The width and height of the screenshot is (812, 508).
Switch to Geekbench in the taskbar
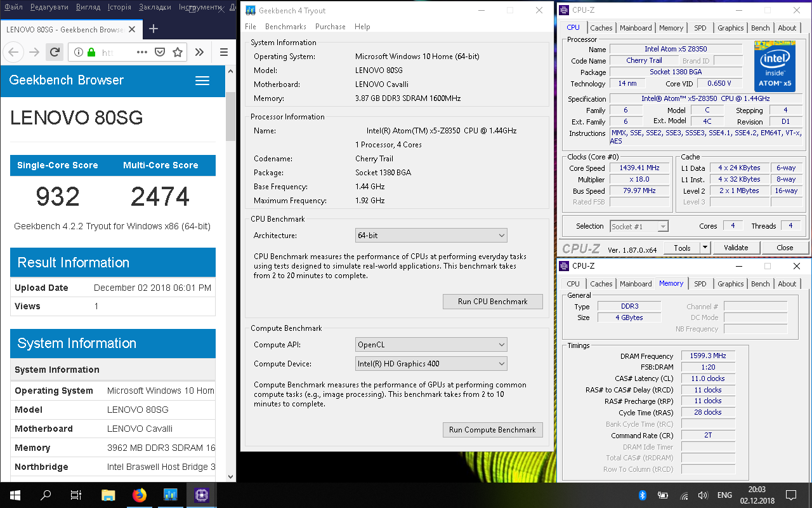170,495
